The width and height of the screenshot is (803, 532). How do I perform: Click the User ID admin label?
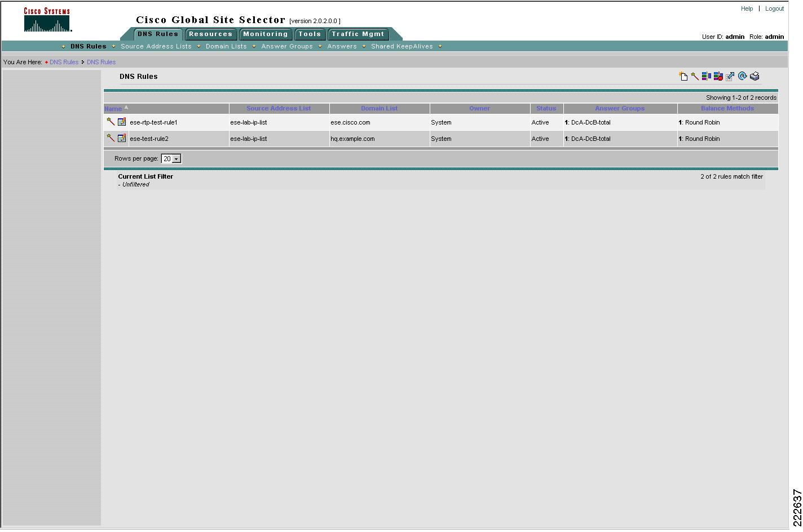point(723,37)
